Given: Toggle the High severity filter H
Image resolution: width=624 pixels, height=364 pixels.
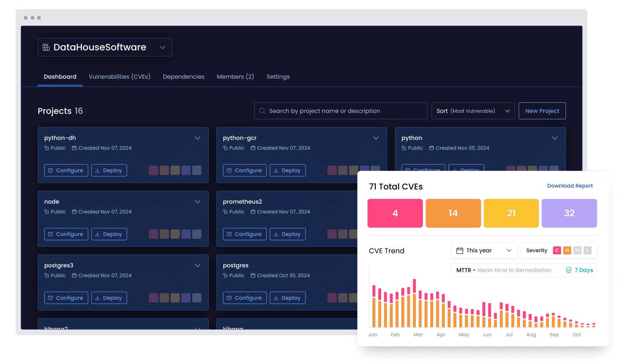Looking at the screenshot, I should point(567,250).
